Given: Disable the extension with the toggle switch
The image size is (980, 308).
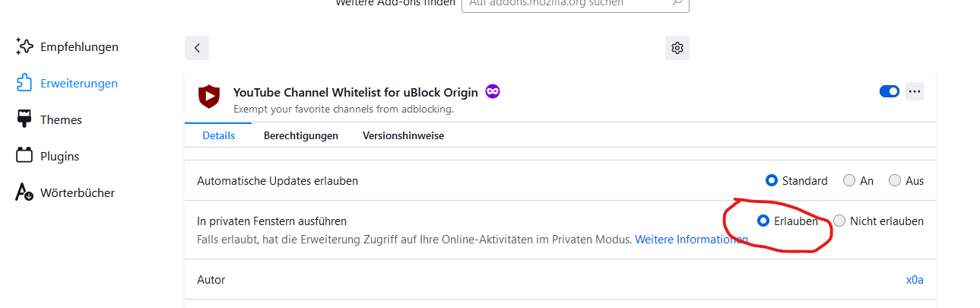Looking at the screenshot, I should click(889, 91).
